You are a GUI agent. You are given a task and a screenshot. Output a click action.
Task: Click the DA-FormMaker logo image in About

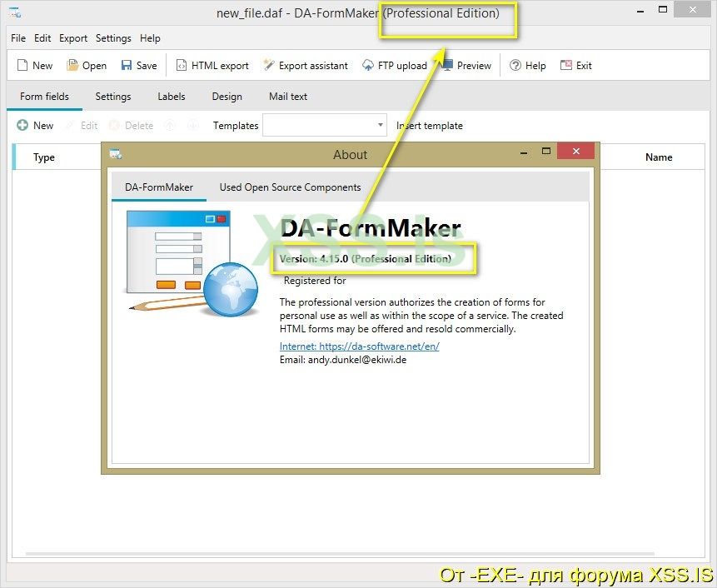tap(192, 264)
